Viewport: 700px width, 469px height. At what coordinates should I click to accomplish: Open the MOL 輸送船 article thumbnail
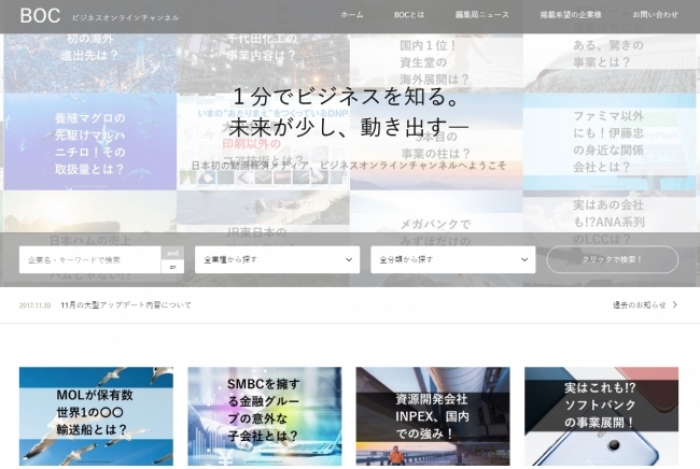96,416
